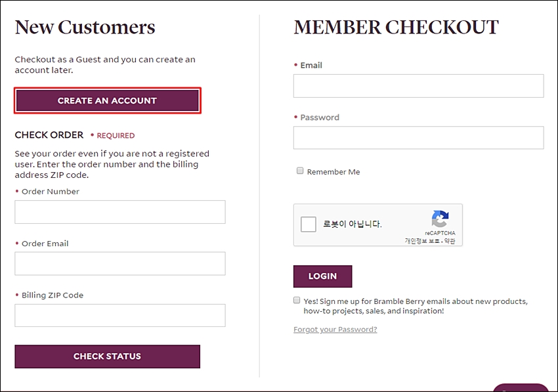Check the reCAPTCHA robot verification box
This screenshot has height=392, width=558.
pos(308,225)
